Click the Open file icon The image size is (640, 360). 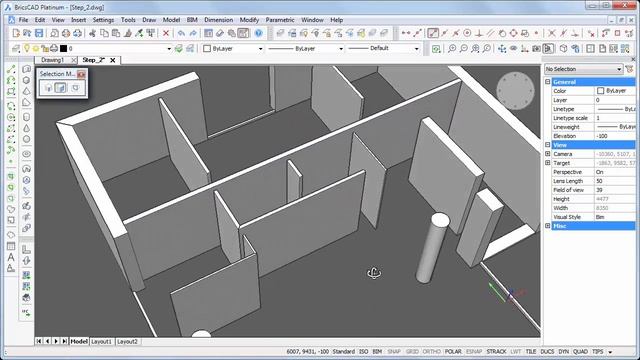(27, 33)
